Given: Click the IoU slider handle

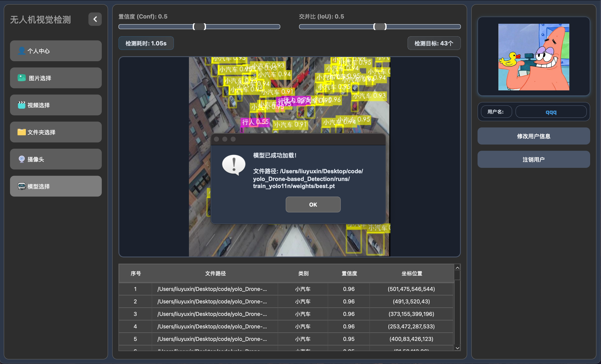Looking at the screenshot, I should tap(380, 27).
